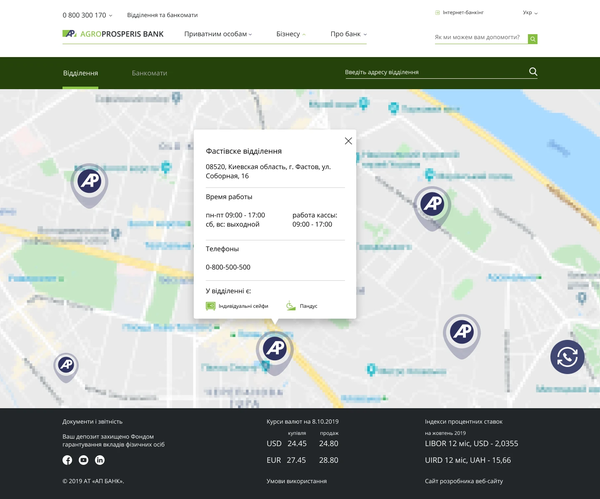This screenshot has width=600, height=499.
Task: Open the LinkedIn icon in footer
Action: [x=100, y=460]
